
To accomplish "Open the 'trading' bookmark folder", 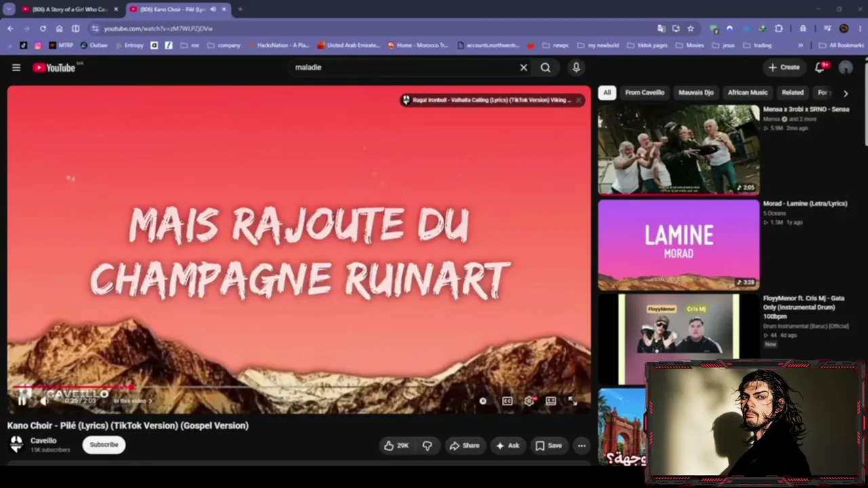I will pyautogui.click(x=757, y=45).
